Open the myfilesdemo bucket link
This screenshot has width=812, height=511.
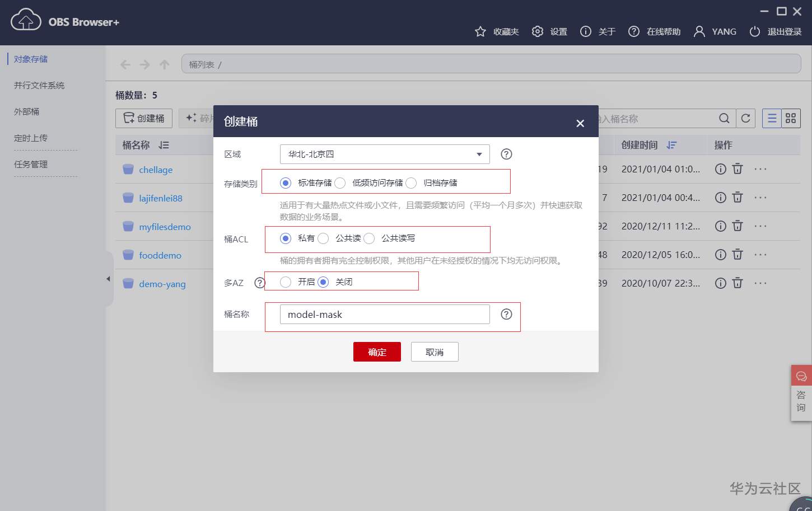[x=165, y=227]
